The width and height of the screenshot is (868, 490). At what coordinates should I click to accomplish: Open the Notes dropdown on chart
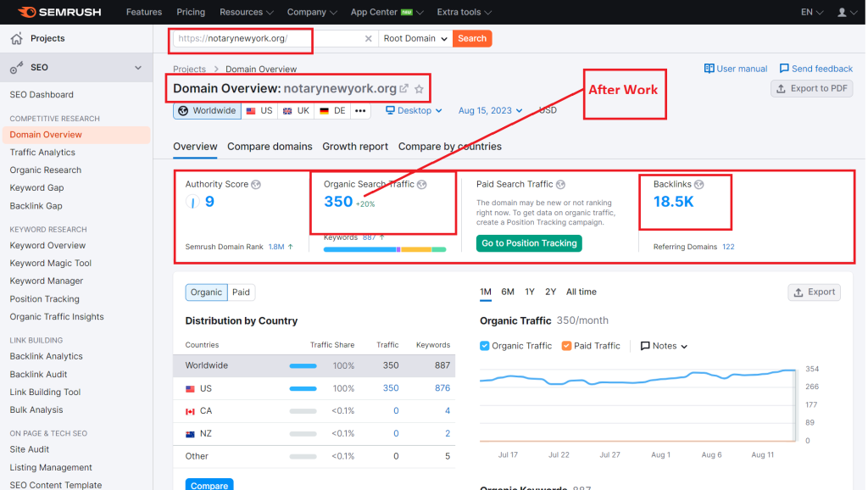click(x=664, y=346)
